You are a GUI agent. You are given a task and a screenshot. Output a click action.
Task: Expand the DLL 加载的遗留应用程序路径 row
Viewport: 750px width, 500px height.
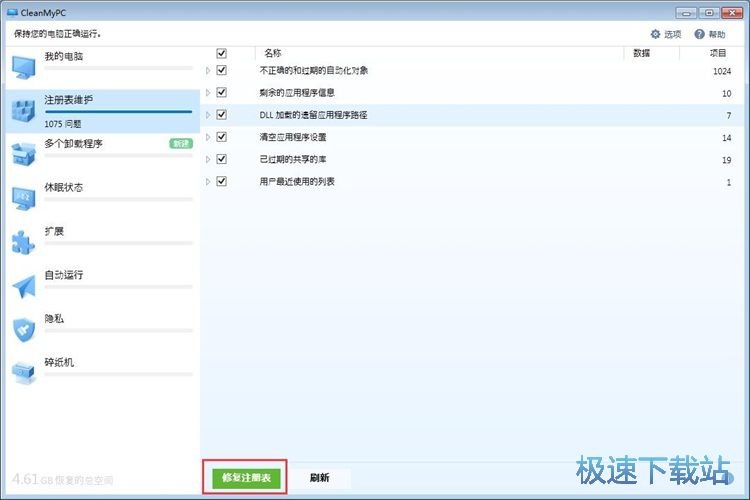(208, 115)
